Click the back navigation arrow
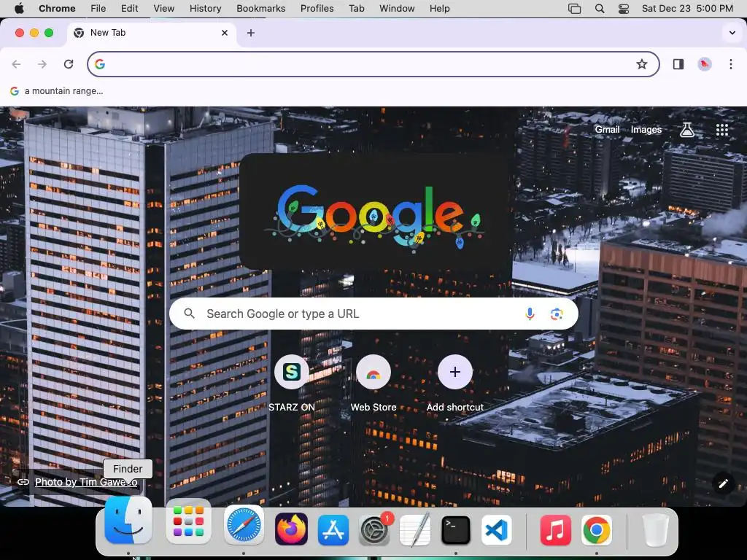 (x=16, y=64)
